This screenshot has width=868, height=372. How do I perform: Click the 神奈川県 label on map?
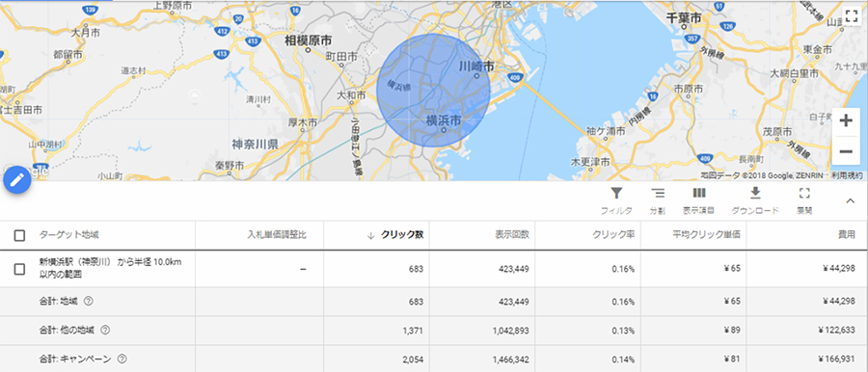(256, 145)
